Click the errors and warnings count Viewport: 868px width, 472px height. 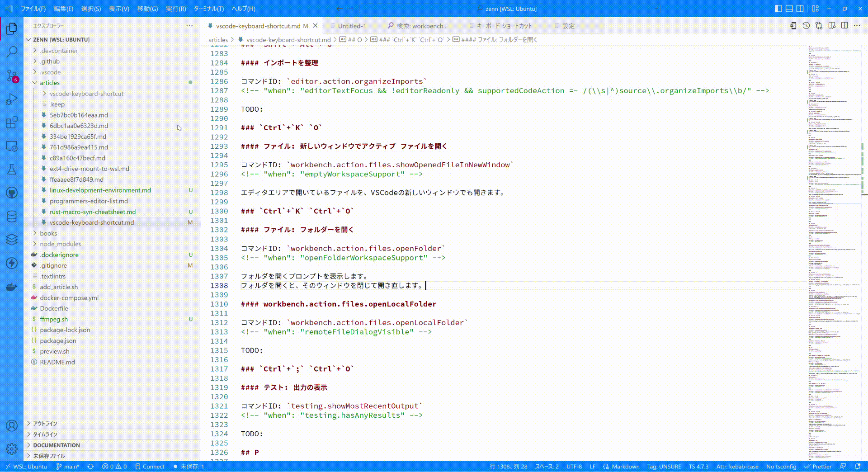[114, 467]
